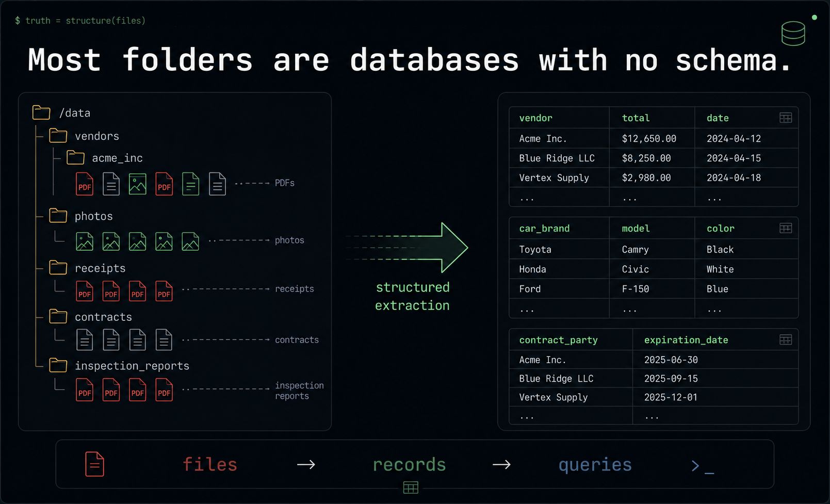This screenshot has height=504, width=830.
Task: Select the 'contracts' folder name in the tree
Action: (103, 317)
